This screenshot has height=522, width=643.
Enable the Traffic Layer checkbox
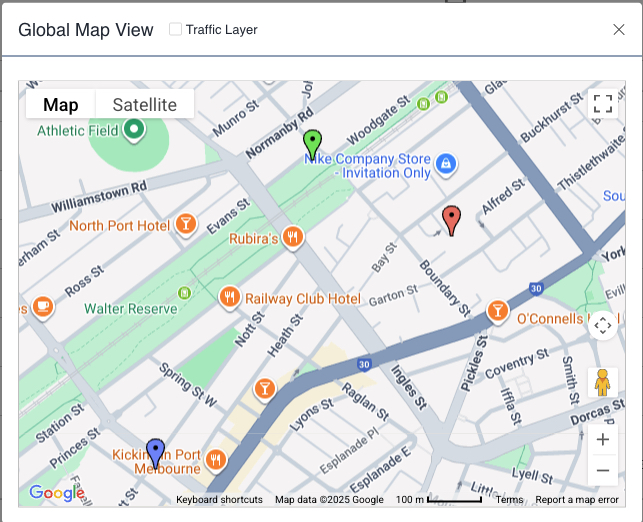(176, 29)
